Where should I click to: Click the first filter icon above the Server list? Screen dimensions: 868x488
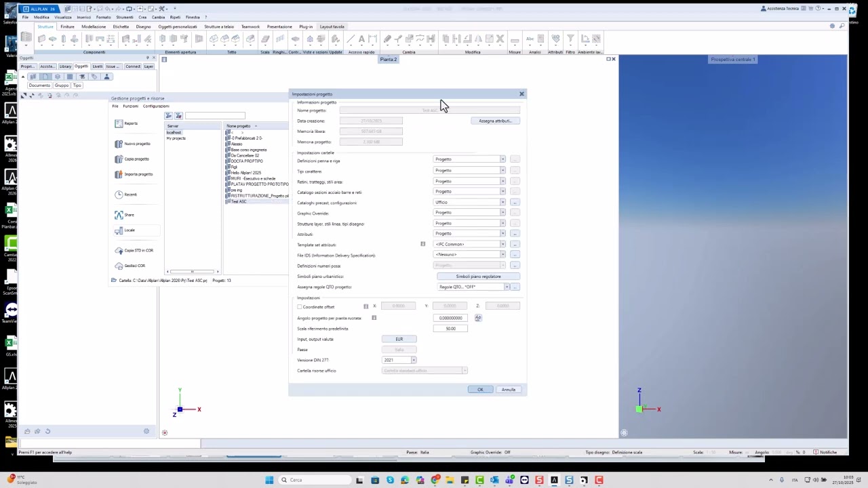169,116
